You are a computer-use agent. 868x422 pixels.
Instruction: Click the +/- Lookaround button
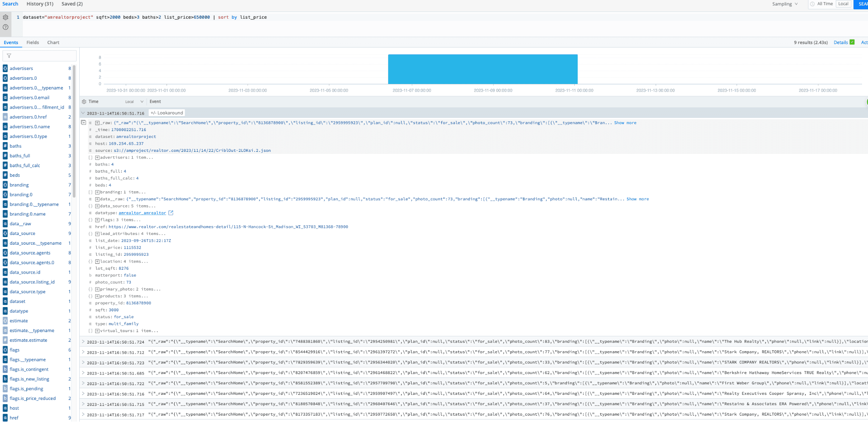(x=167, y=113)
